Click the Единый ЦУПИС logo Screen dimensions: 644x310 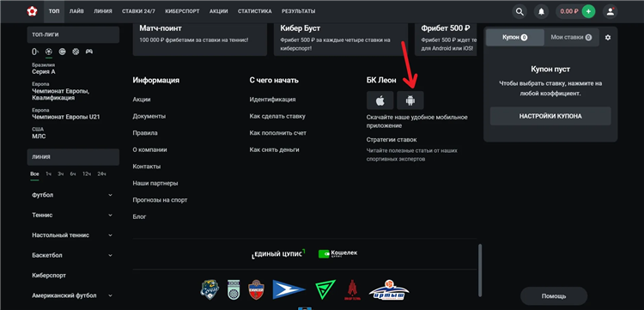[x=278, y=253]
